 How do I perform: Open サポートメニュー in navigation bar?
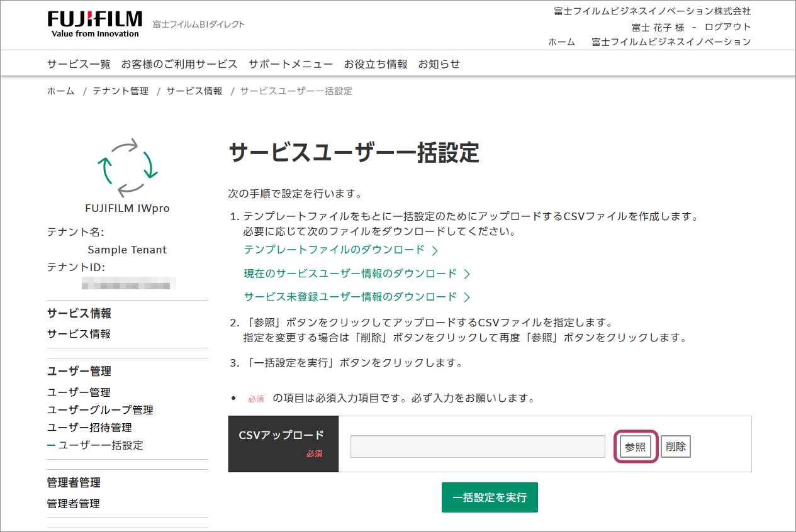point(291,64)
